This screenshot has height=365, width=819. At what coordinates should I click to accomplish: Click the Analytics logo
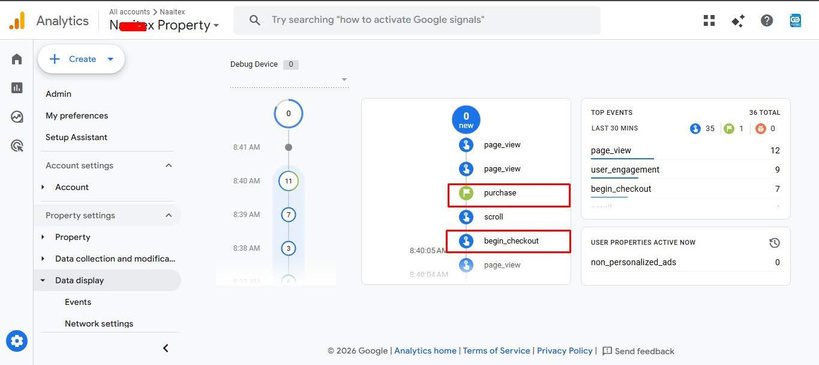coord(17,21)
